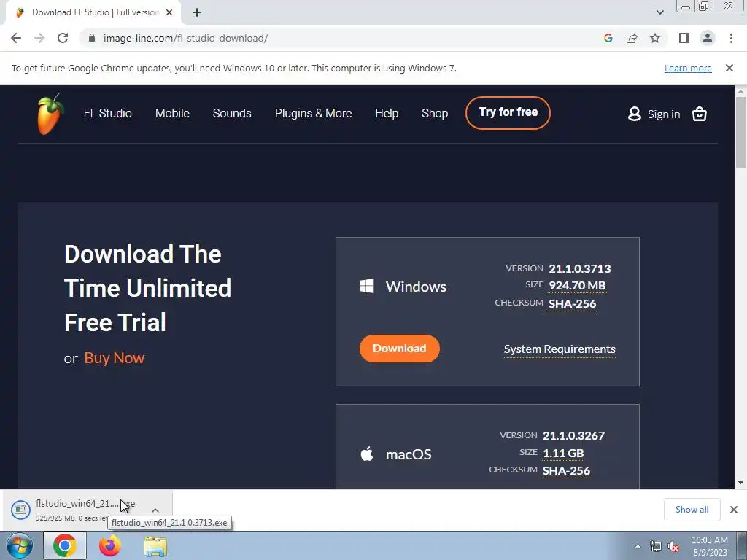Click the Apple macOS logo
The height and width of the screenshot is (560, 747).
click(367, 454)
